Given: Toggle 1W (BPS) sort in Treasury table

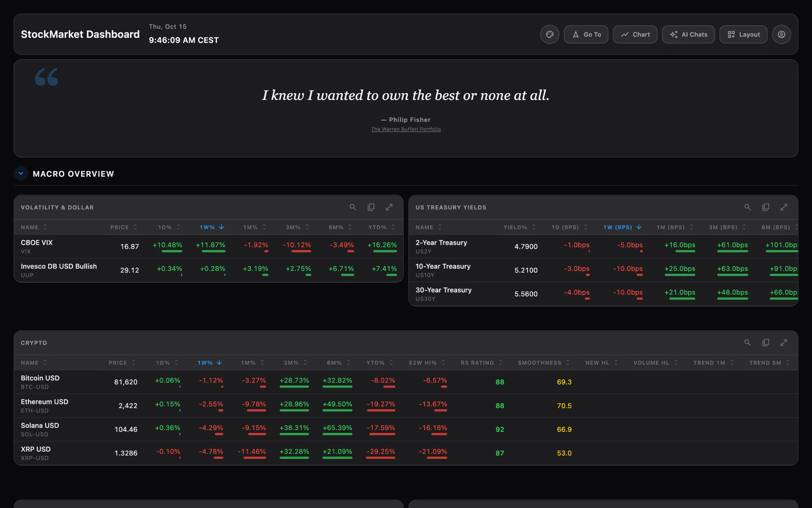Looking at the screenshot, I should [x=623, y=227].
